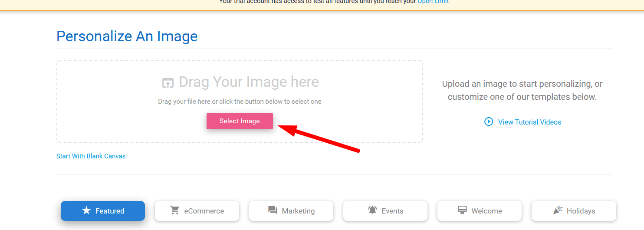Show the Events templates tab
Viewport: 644px width, 230px height.
(385, 211)
